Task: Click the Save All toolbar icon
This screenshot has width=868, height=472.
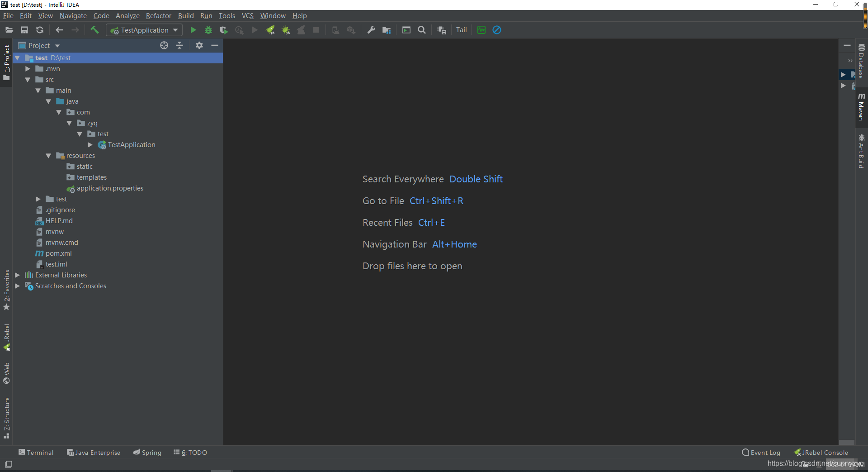Action: pyautogui.click(x=24, y=30)
